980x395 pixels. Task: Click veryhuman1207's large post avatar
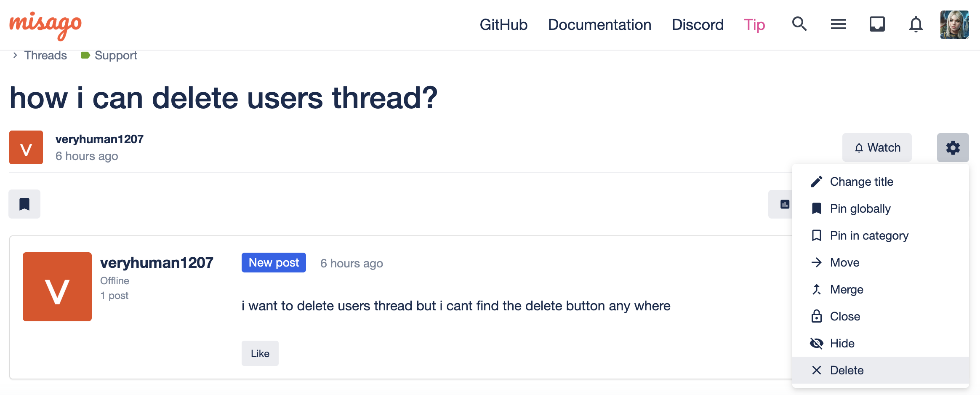[x=57, y=287]
